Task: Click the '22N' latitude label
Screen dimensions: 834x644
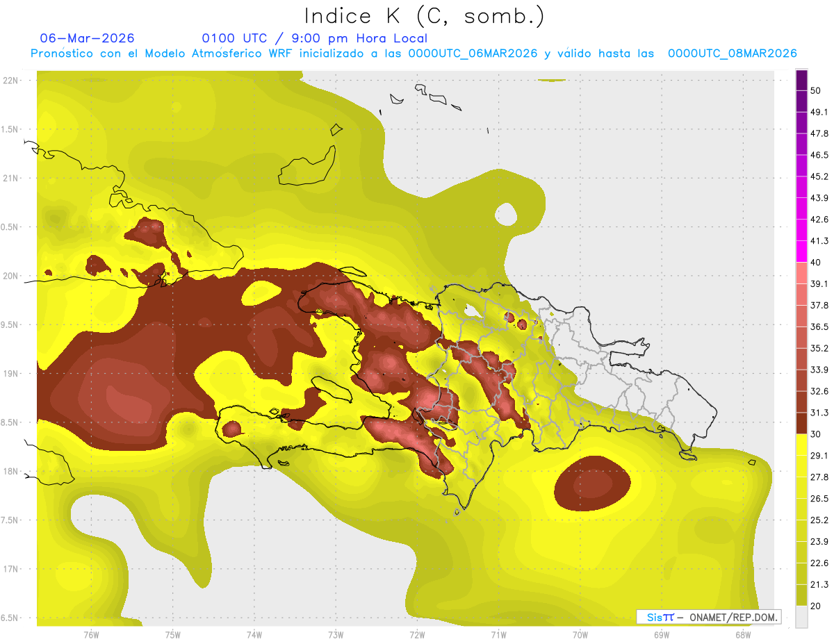Action: [x=11, y=80]
